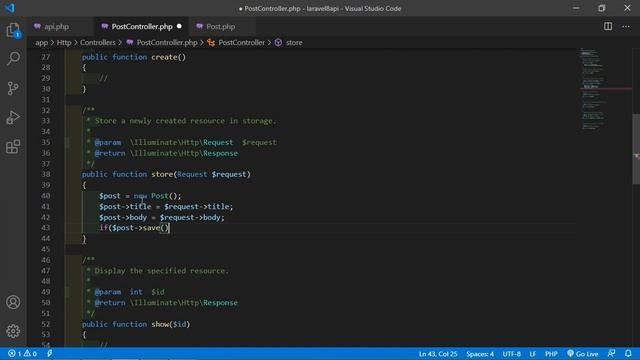
Task: Click the VS Code logo icon
Action: [x=10, y=8]
